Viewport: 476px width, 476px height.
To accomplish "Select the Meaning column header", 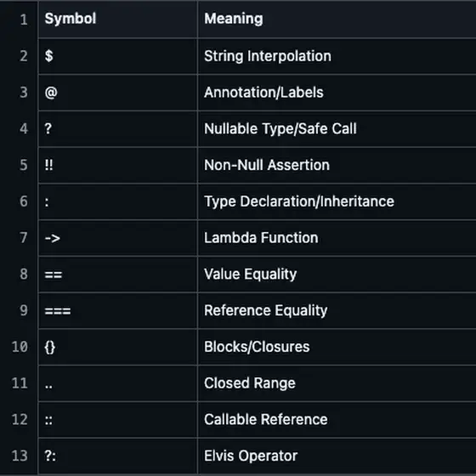I will point(234,19).
